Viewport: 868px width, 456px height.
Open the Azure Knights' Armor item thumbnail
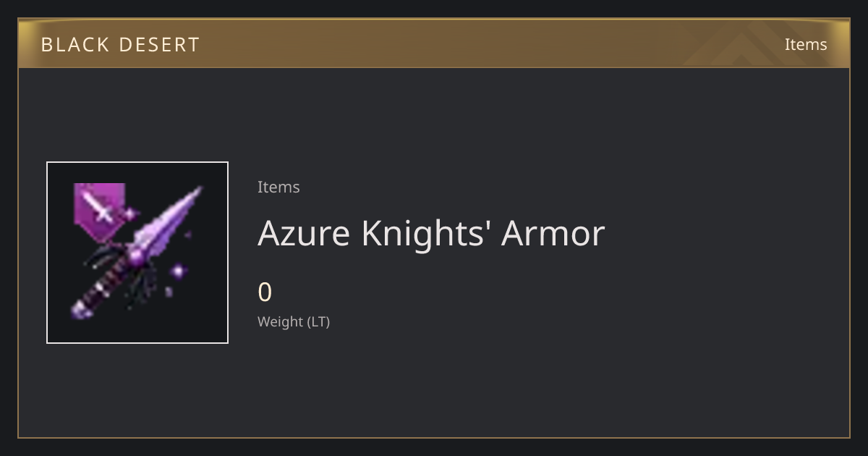click(x=137, y=253)
